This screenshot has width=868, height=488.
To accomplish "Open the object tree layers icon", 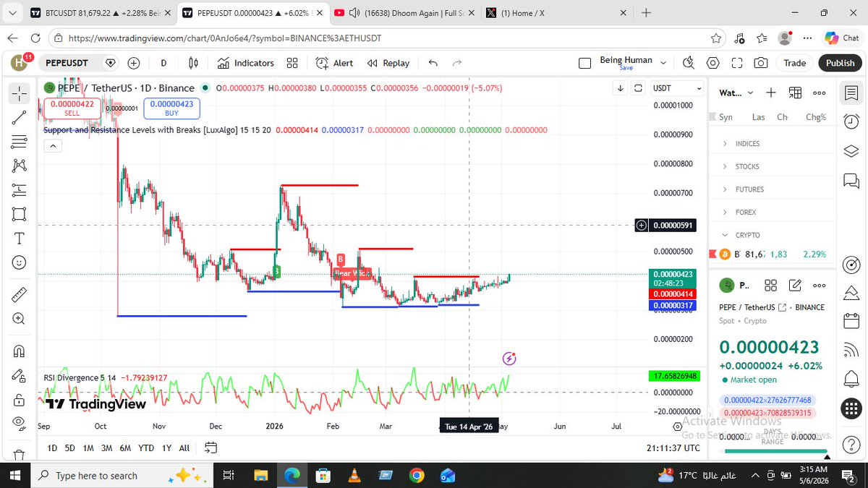I will [851, 150].
